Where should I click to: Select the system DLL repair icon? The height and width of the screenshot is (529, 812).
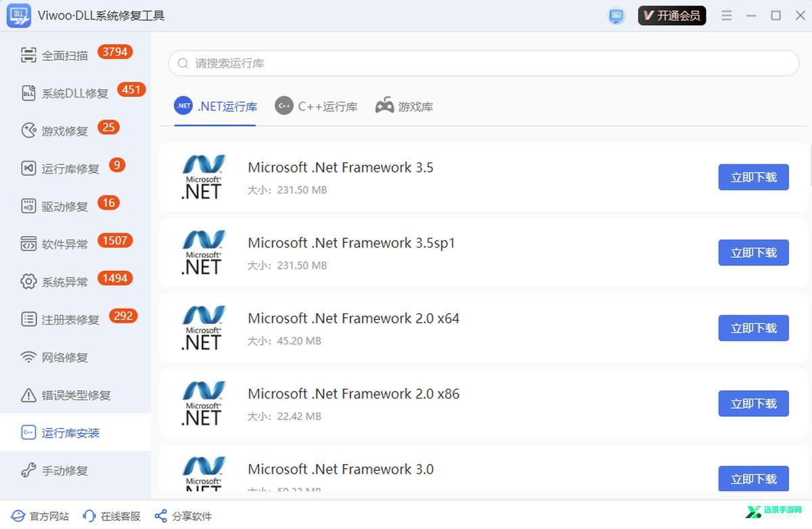pos(28,93)
